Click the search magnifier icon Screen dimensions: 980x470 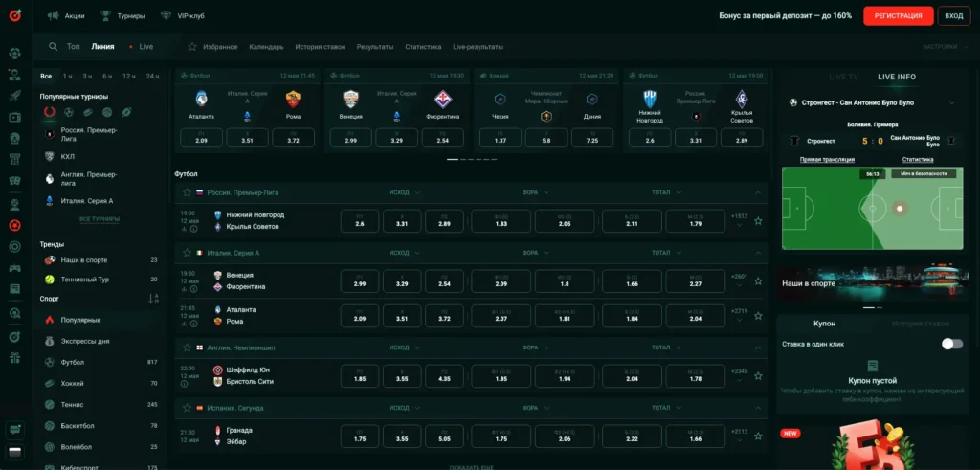(53, 46)
